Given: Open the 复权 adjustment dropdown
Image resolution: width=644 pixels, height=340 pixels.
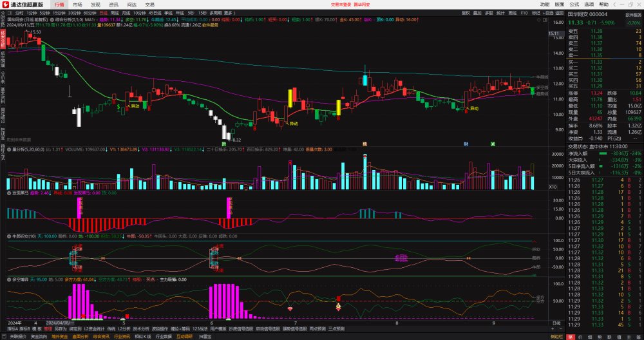Looking at the screenshot, I should click(x=466, y=13).
